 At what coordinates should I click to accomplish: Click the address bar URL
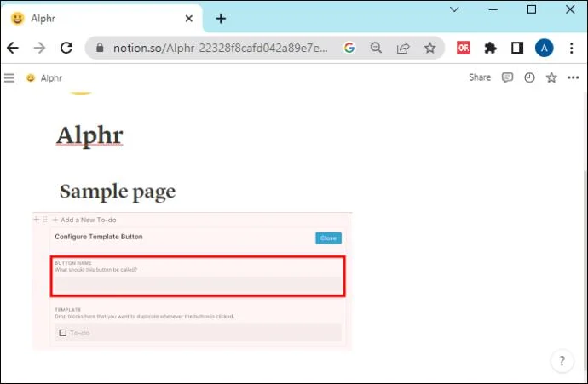point(220,48)
